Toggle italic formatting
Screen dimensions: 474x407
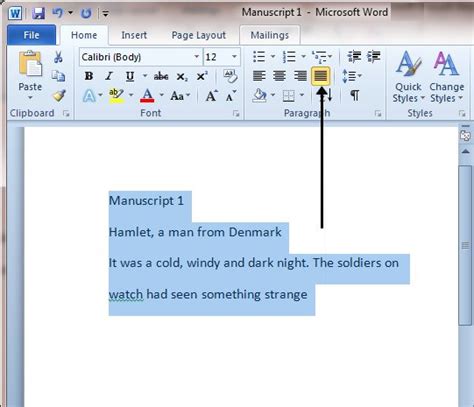109,76
